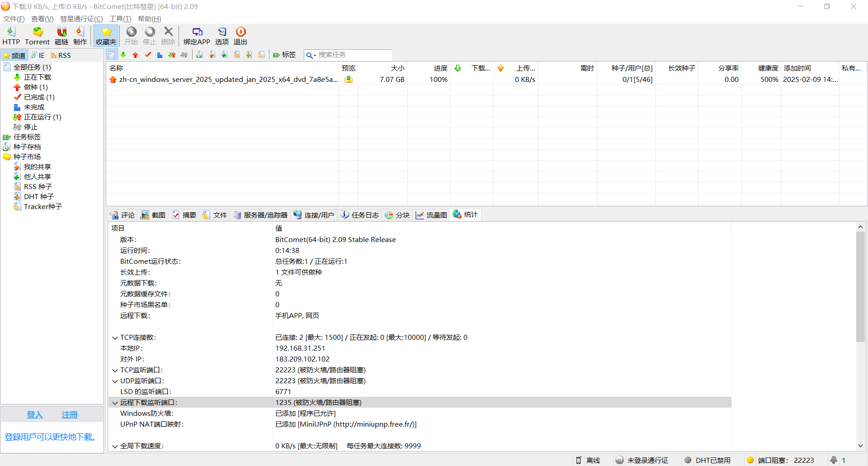This screenshot has width=868, height=466.
Task: Open the 服务器/追踪器 detail tab
Action: point(260,215)
